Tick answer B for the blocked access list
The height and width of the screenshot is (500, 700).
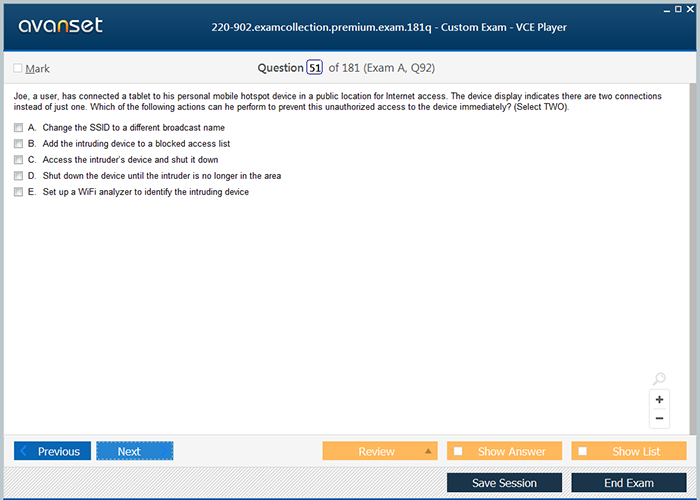tap(18, 144)
